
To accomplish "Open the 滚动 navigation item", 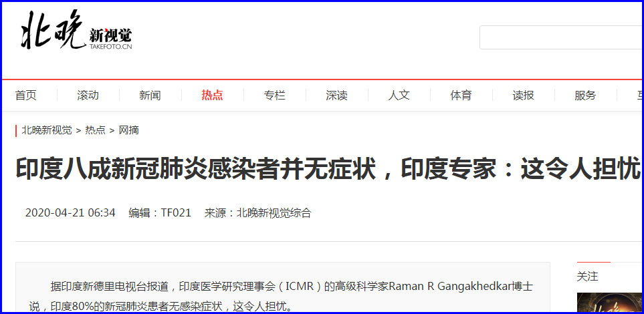I will click(88, 96).
